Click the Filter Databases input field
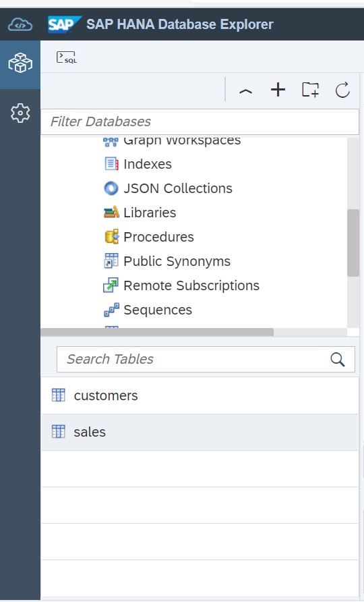 (x=200, y=121)
